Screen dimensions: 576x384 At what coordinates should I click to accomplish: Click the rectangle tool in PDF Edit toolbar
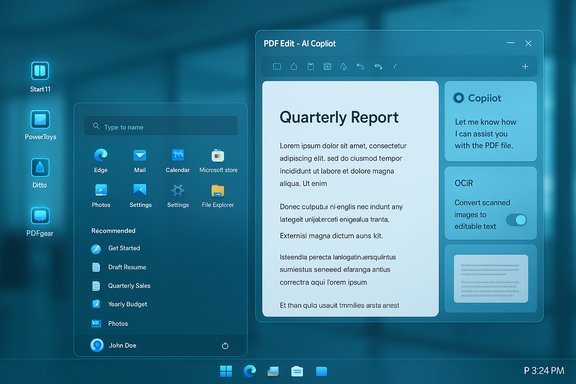(277, 67)
